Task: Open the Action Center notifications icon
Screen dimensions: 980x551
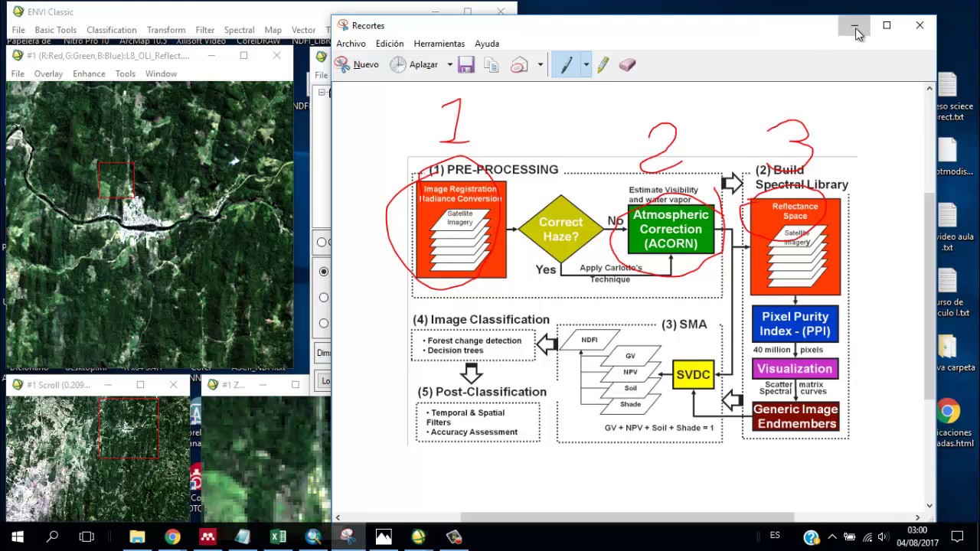Action: pyautogui.click(x=957, y=536)
